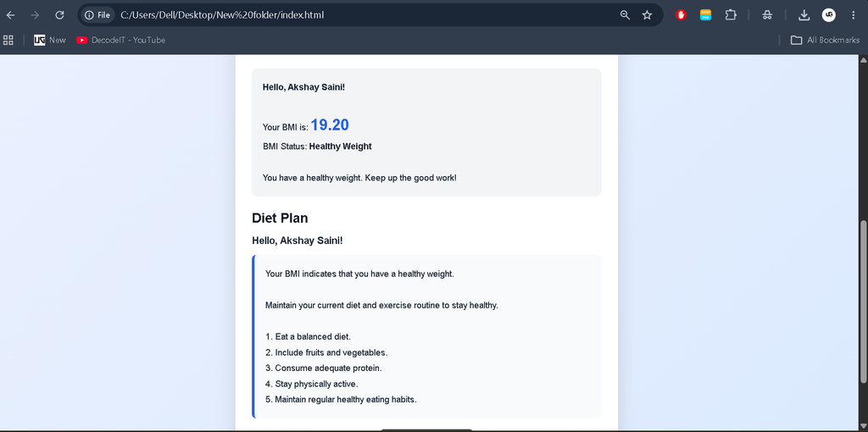Open the New bookmark

point(50,40)
